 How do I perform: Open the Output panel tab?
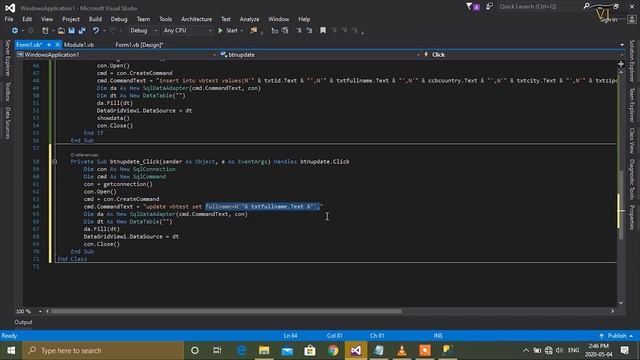click(23, 322)
